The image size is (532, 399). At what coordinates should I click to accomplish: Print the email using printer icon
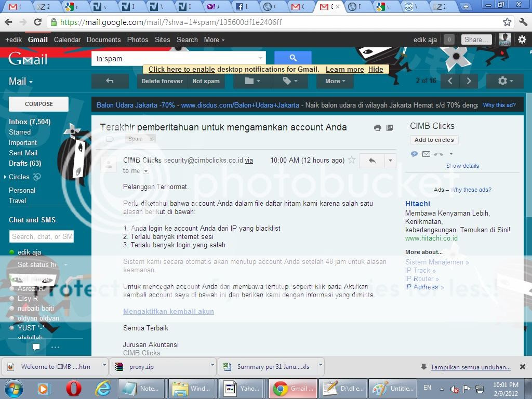(x=377, y=128)
